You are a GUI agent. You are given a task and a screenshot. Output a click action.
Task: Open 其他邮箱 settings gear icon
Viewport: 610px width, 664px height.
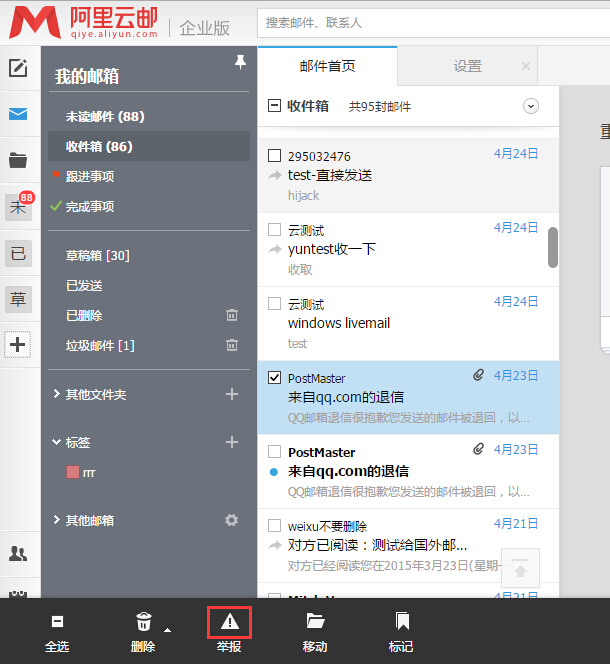232,520
